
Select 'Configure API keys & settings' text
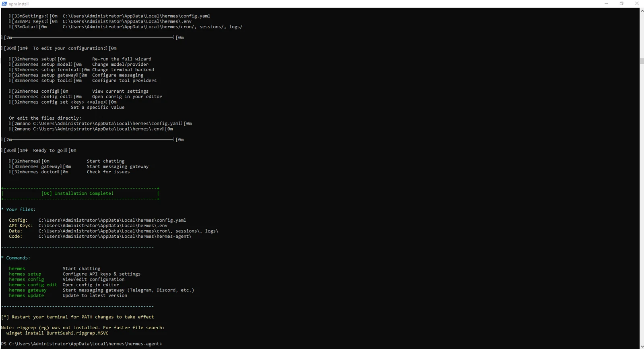[x=102, y=274]
